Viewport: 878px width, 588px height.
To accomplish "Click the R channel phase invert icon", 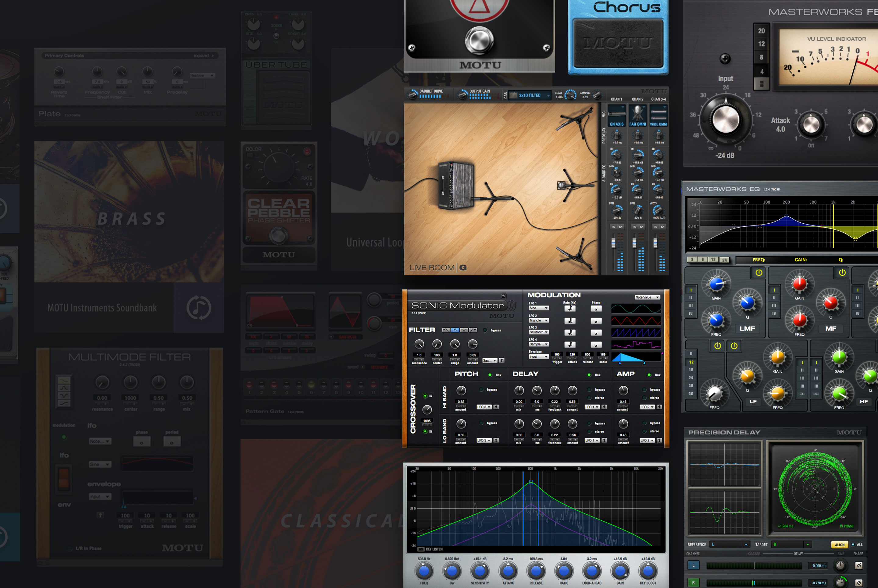I will pyautogui.click(x=858, y=583).
